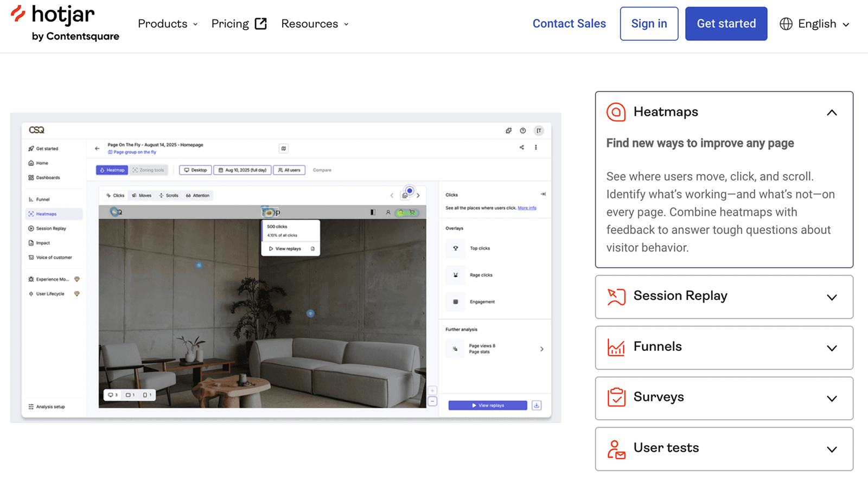This screenshot has height=488, width=868.
Task: Click the share icon in demo header
Action: (522, 147)
